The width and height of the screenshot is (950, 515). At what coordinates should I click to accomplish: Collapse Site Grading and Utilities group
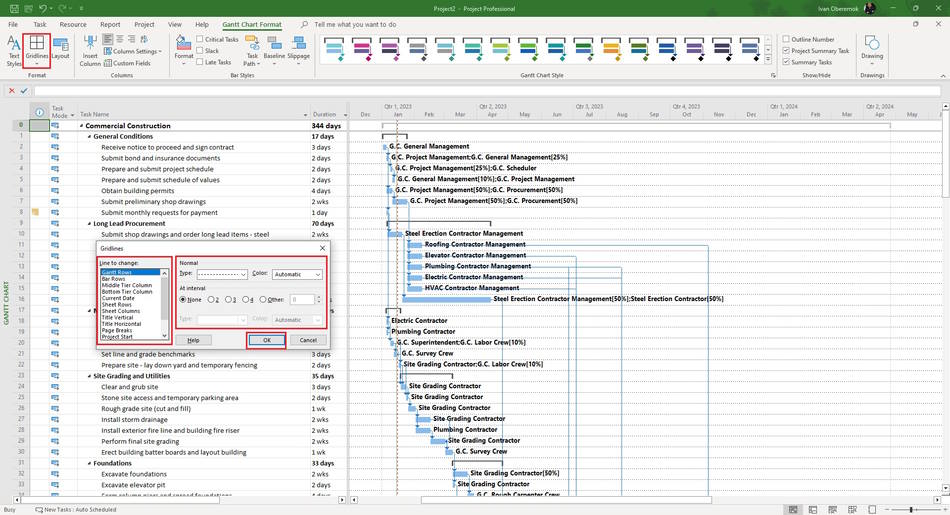tap(90, 376)
